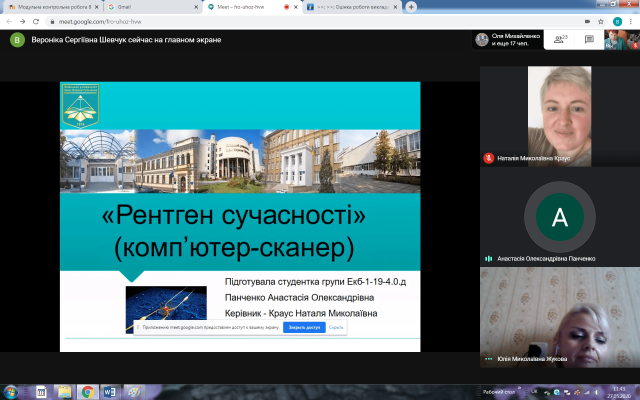Screen dimensions: 640x400
Task: Open File Explorer from the taskbar
Action: (64, 391)
